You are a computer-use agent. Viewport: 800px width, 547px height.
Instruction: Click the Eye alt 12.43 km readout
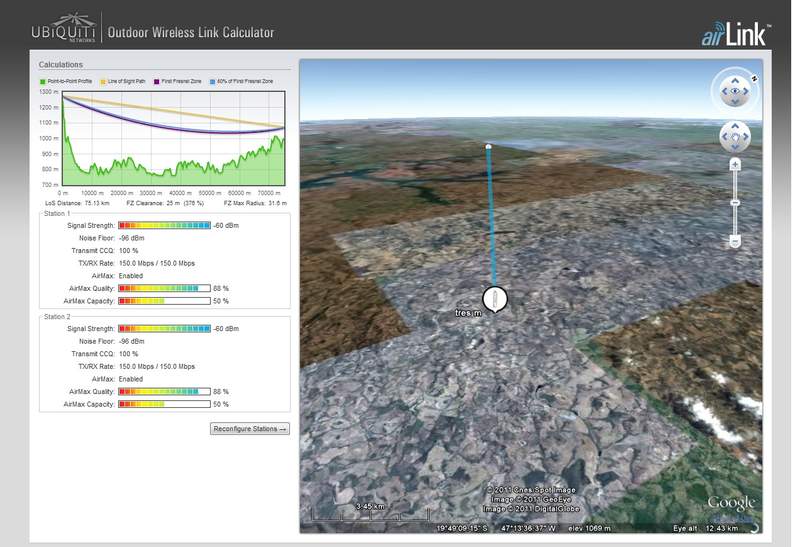coord(706,528)
